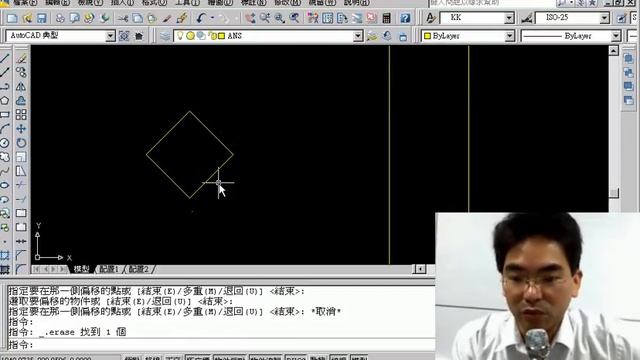This screenshot has height=360, width=640.
Task: Click the Plot (print) icon
Action: (60, 18)
